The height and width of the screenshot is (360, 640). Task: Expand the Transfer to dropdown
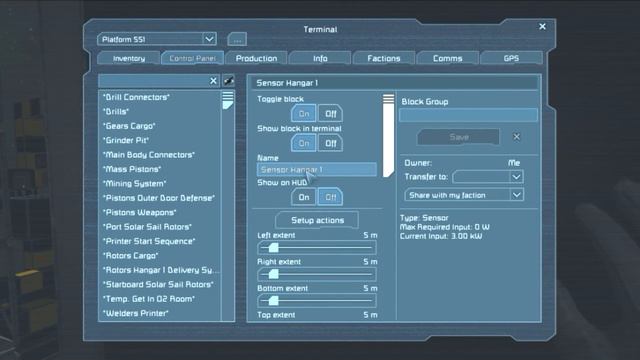[488, 177]
